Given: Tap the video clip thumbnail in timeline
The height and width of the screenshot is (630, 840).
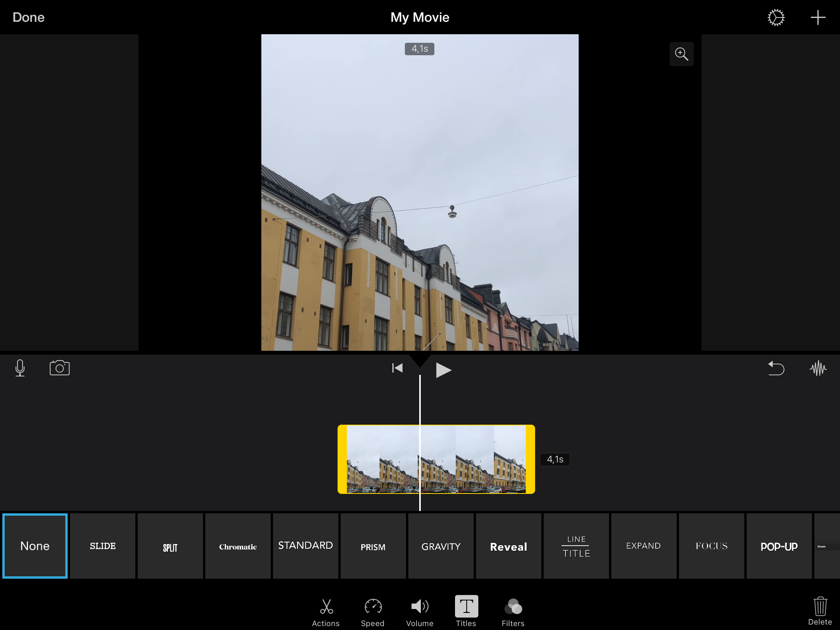Looking at the screenshot, I should [437, 459].
